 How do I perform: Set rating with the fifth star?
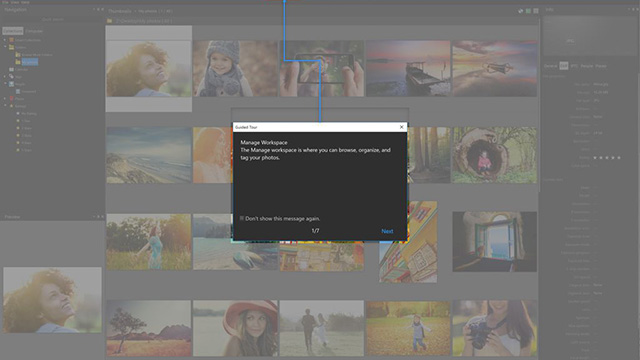point(619,158)
